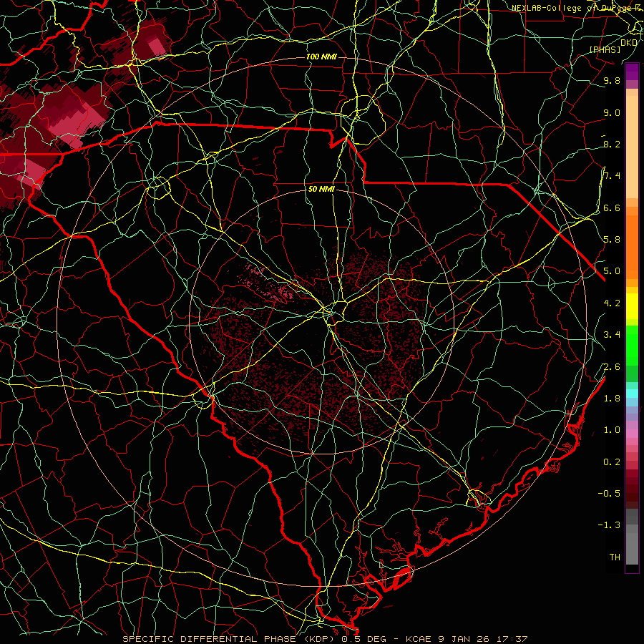The width and height of the screenshot is (644, 644).
Task: Select the 1.8 legend value
Action: click(612, 399)
